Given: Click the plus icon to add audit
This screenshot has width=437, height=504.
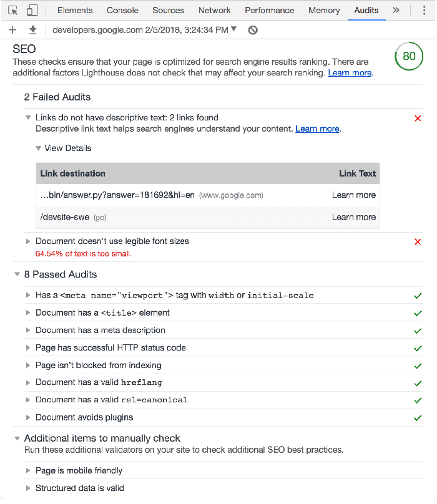Looking at the screenshot, I should coord(12,30).
